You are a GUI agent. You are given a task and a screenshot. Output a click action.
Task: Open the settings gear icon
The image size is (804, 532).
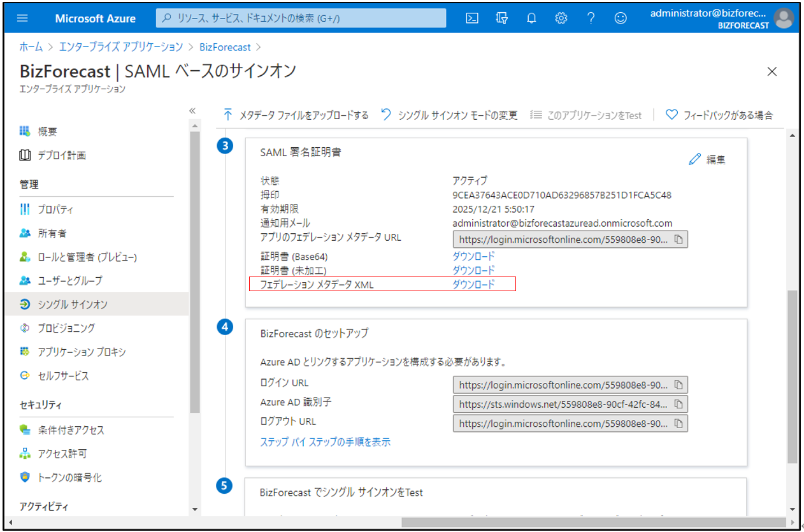[561, 18]
